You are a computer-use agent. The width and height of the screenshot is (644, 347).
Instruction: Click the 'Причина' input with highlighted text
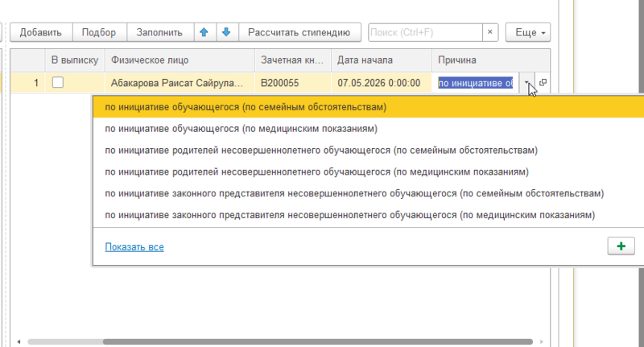coord(475,83)
